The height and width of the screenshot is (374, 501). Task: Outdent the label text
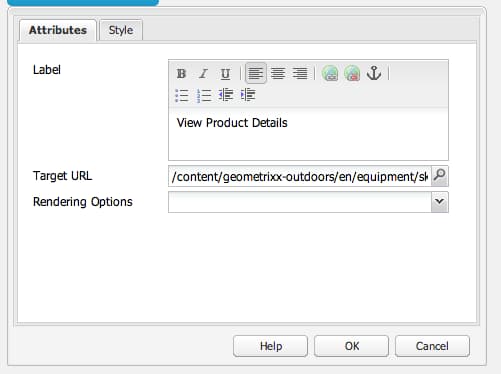tap(226, 95)
